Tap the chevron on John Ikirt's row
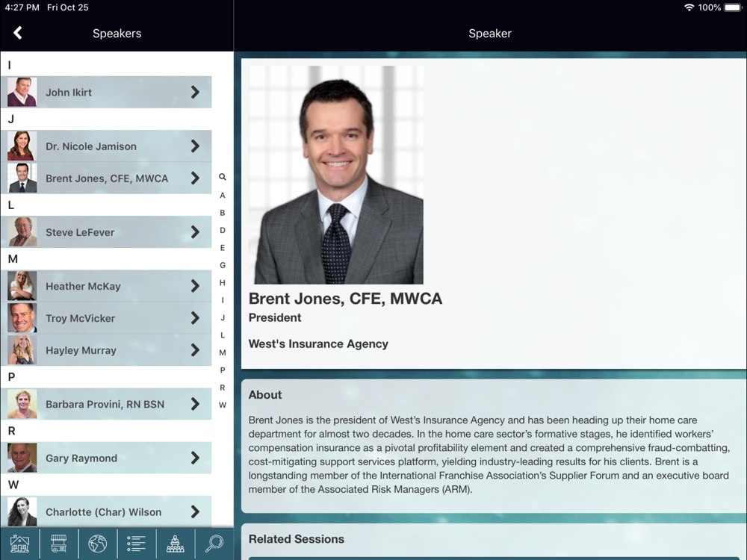This screenshot has width=747, height=560. pos(195,92)
